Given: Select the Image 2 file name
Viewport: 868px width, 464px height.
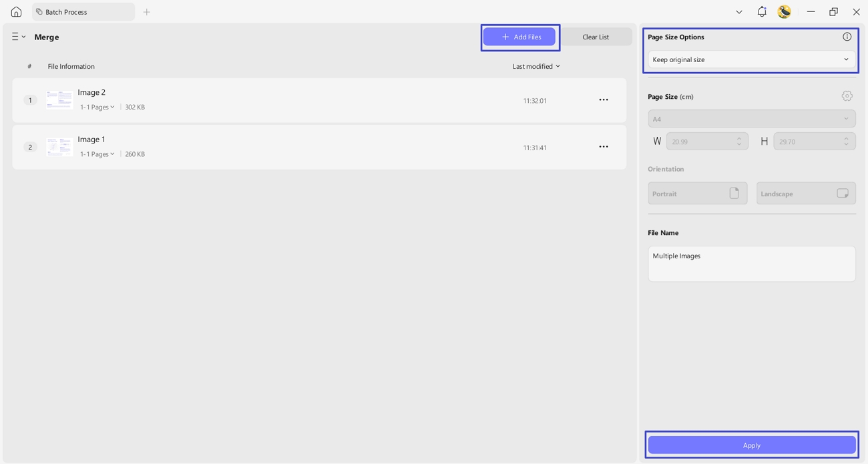Looking at the screenshot, I should [x=91, y=92].
